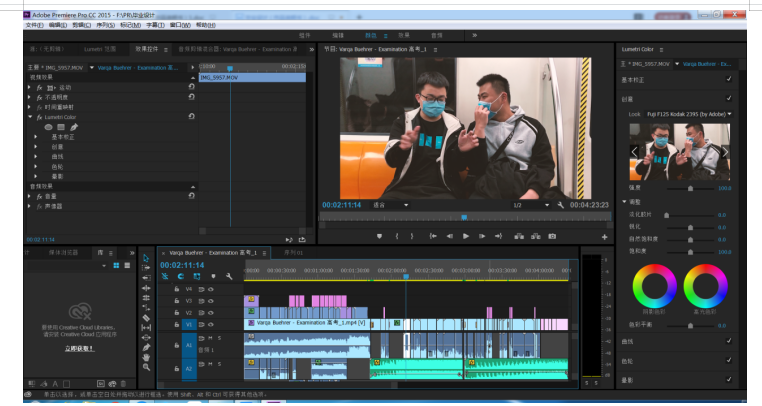762x406 pixels.
Task: Hide video track V2 eye
Action: coord(211,313)
